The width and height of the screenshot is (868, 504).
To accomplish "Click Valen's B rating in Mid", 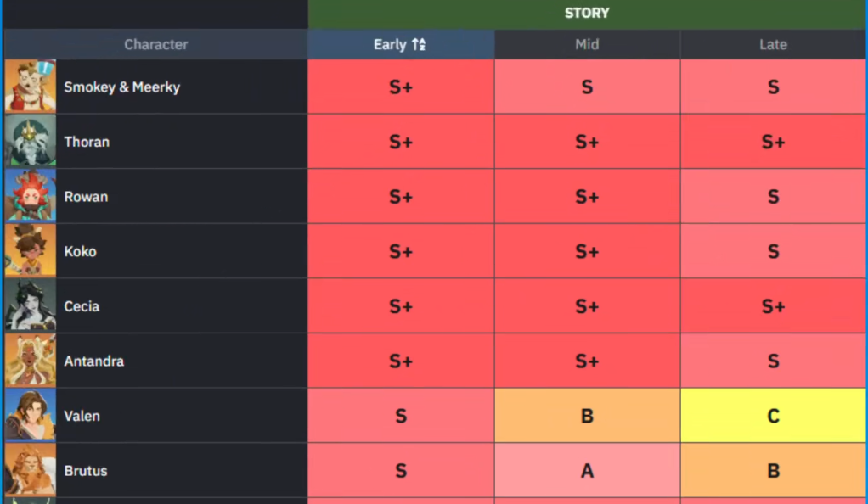I will pos(587,416).
